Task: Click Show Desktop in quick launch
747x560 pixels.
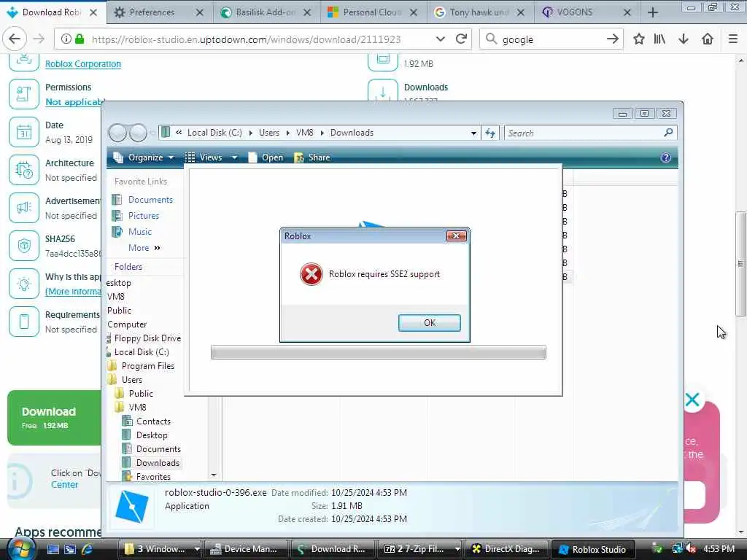Action: 53,549
